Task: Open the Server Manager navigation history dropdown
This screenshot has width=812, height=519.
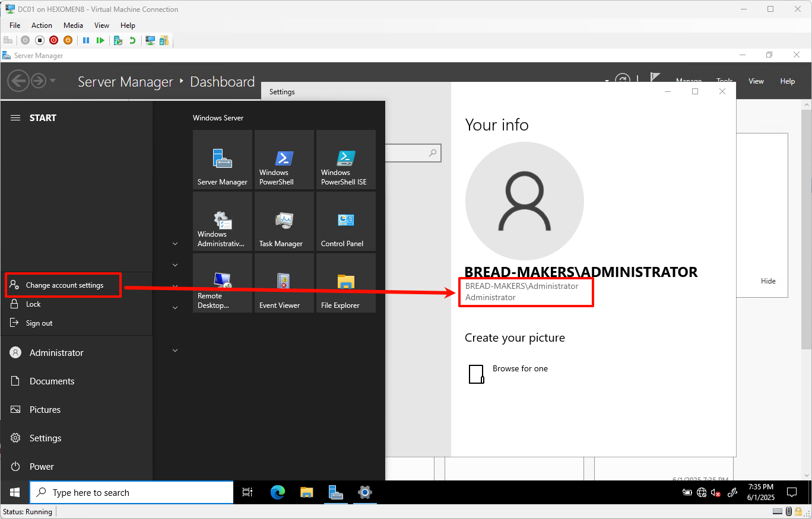Action: click(x=53, y=81)
